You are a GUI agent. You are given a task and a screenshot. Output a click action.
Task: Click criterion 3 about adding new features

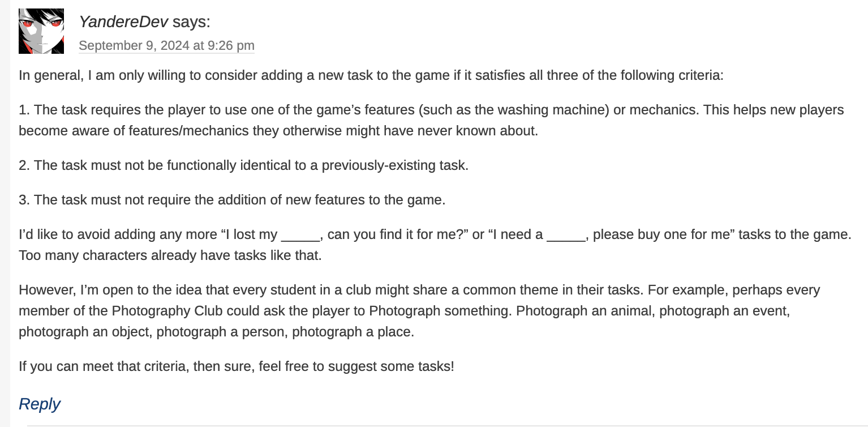[x=232, y=200]
